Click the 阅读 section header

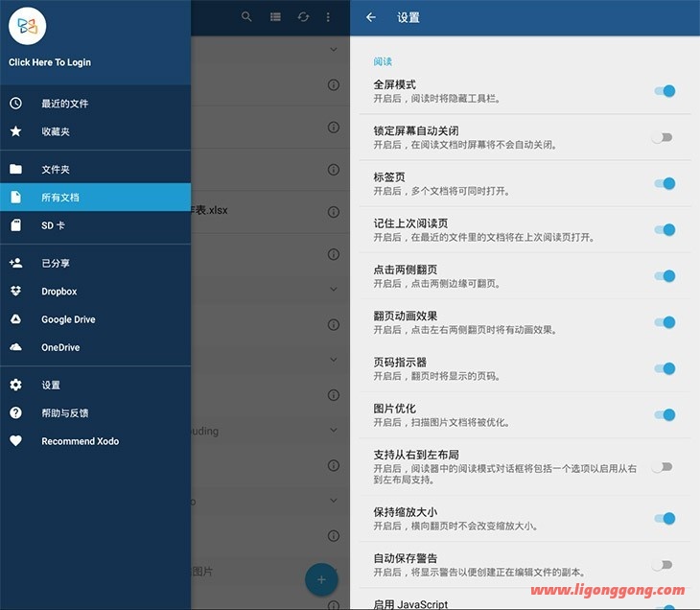(383, 61)
